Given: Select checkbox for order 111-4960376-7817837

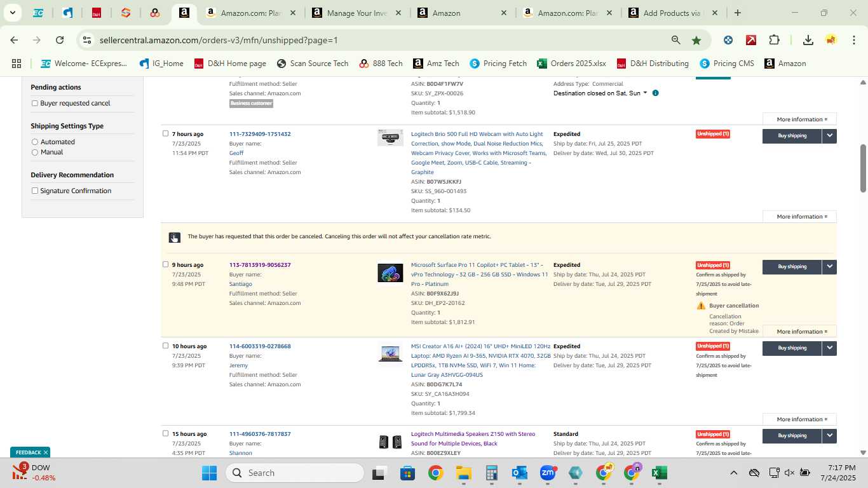Looking at the screenshot, I should tap(166, 433).
